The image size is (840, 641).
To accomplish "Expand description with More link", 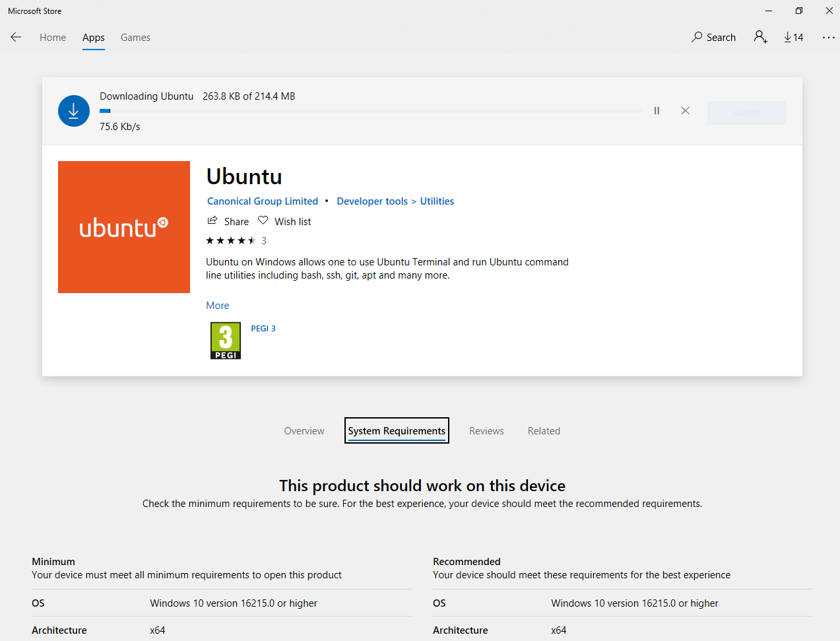I will pos(218,306).
